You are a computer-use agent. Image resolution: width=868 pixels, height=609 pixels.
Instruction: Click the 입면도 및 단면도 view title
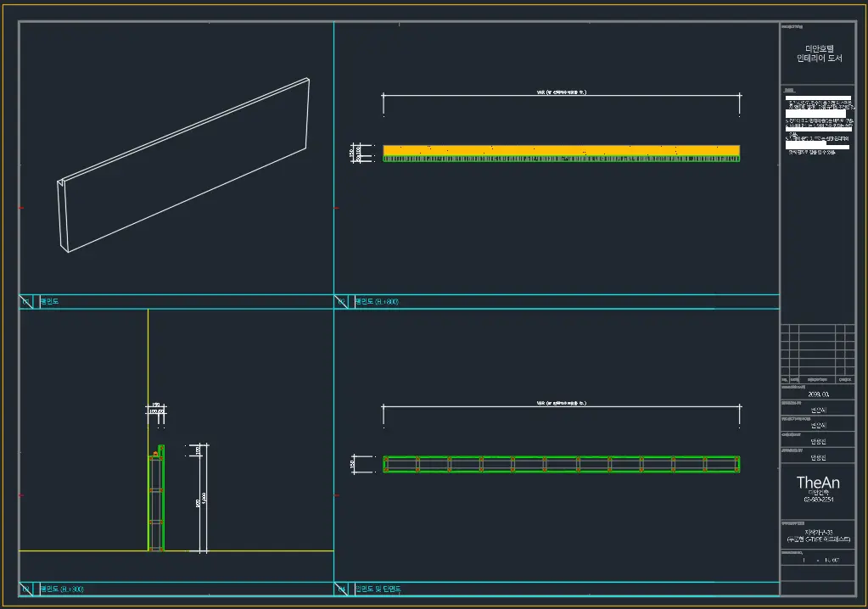(378, 589)
